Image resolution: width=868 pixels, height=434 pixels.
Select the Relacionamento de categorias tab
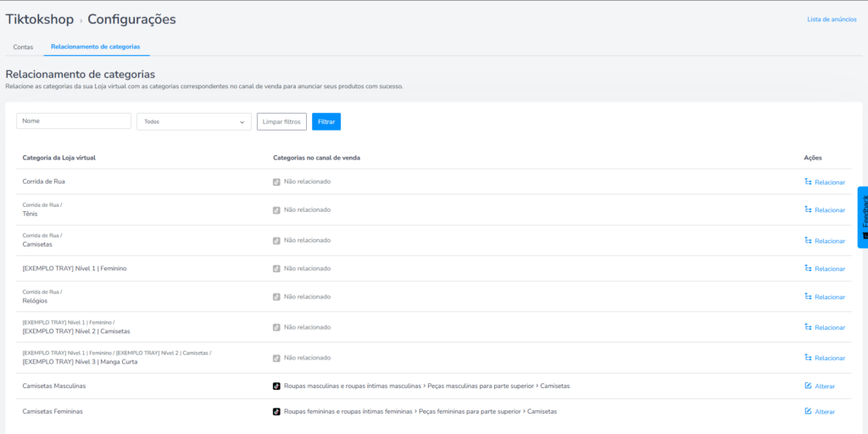pyautogui.click(x=95, y=47)
